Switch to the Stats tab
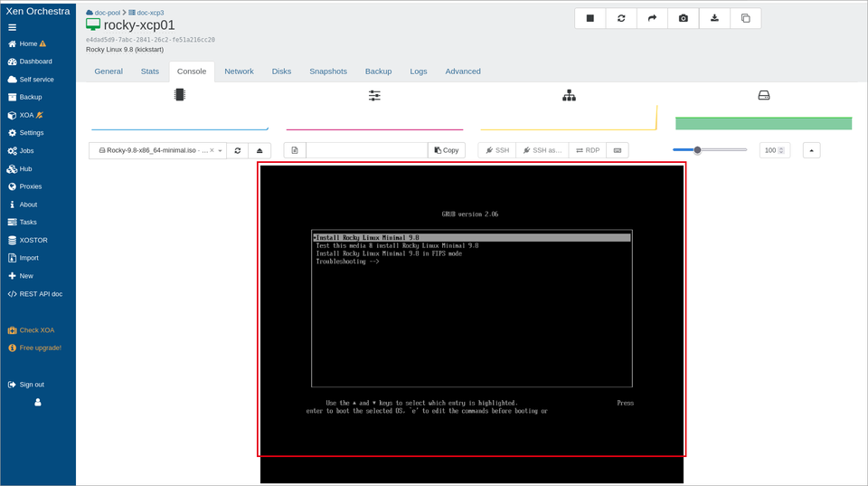Image resolution: width=868 pixels, height=486 pixels. point(149,71)
